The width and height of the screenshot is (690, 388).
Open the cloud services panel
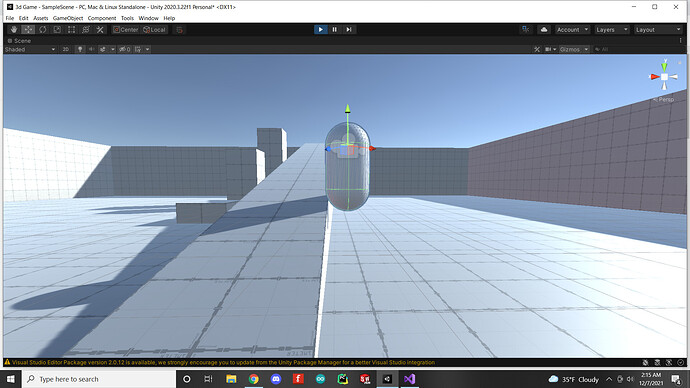click(x=544, y=29)
